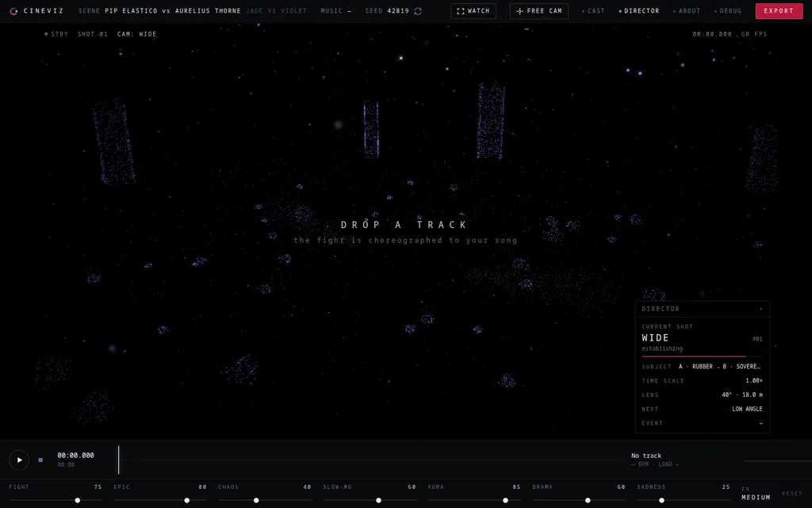Toggle the Cast panel
Viewport: 812px width, 508px height.
pyautogui.click(x=593, y=11)
